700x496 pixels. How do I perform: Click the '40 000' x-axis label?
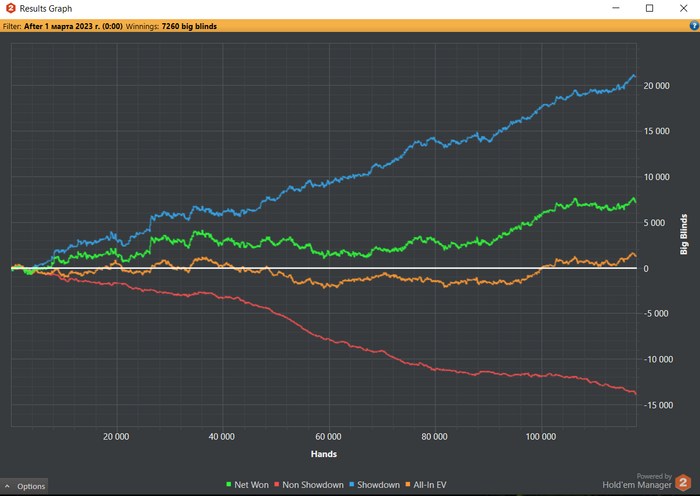point(221,437)
